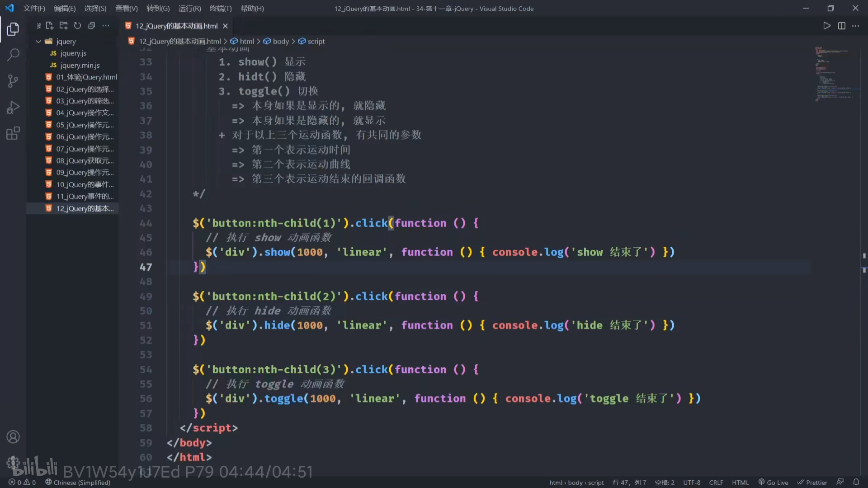
Task: Open the script breadcrumb dropdown
Action: click(316, 41)
